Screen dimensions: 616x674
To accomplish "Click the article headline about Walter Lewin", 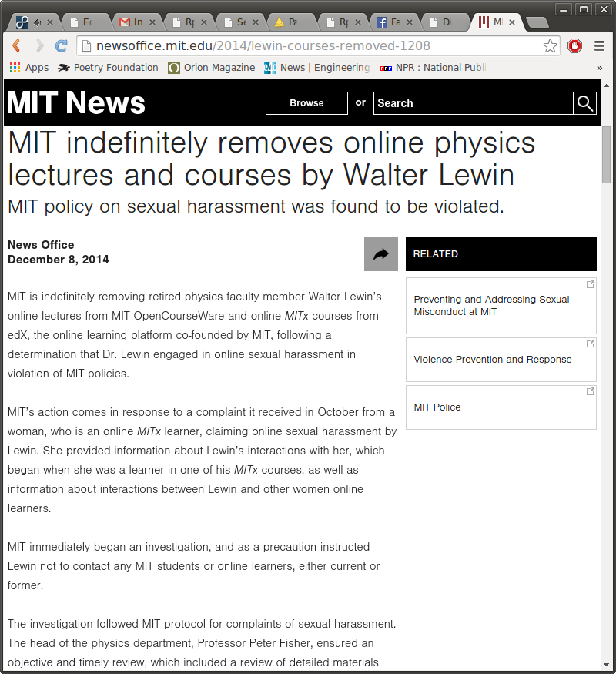I will point(272,159).
